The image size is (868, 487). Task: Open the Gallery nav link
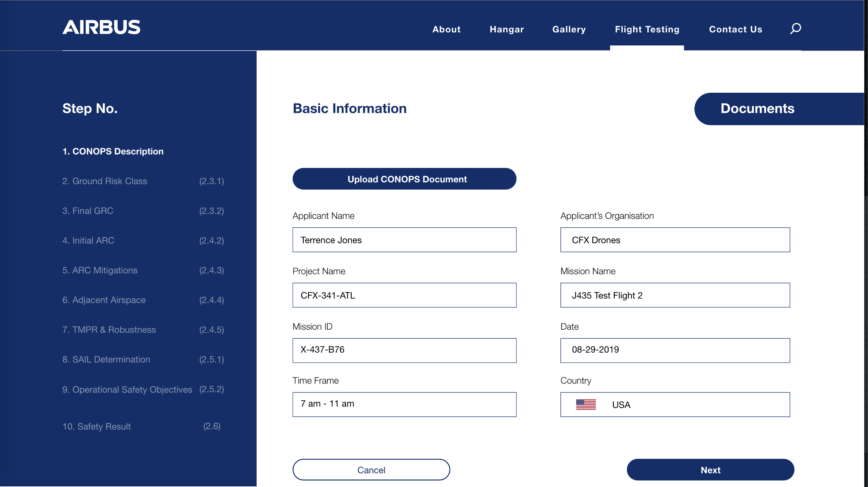[569, 29]
